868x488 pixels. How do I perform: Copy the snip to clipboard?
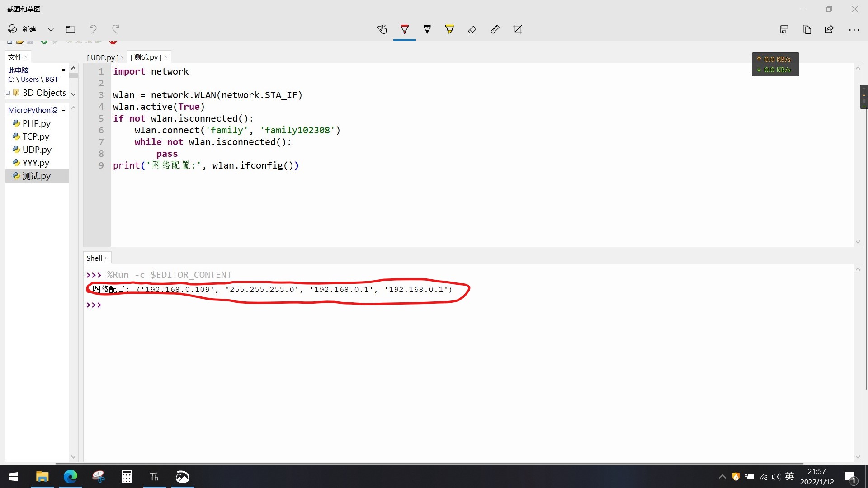point(807,29)
